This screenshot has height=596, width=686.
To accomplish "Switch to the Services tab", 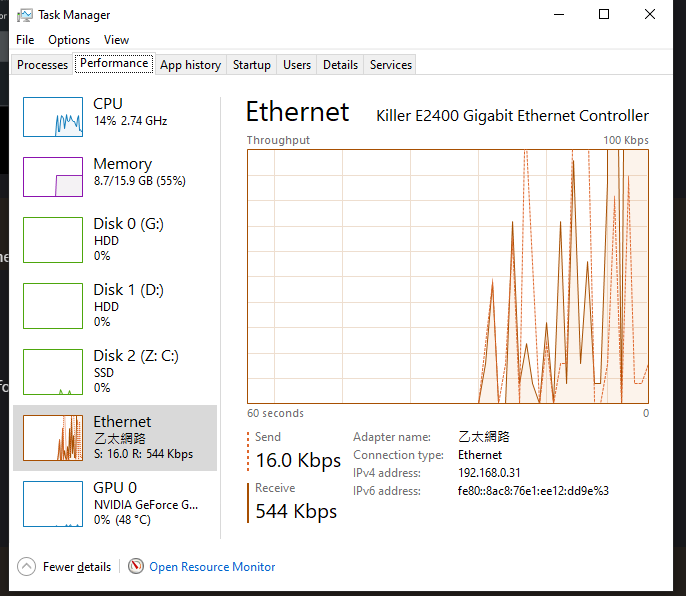I will click(390, 65).
